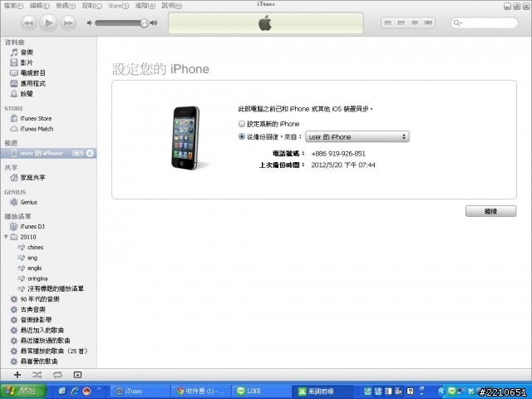Click the next track fast-forward button
Viewport: 532px width, 399px height.
pyautogui.click(x=68, y=23)
